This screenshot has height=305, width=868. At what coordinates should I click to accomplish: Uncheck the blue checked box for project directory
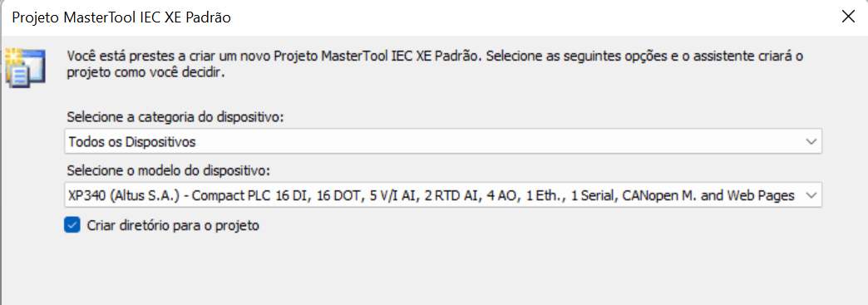72,225
